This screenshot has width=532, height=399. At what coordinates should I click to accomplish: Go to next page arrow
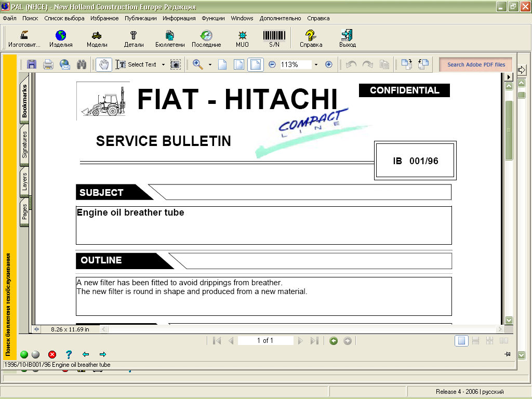(300, 341)
